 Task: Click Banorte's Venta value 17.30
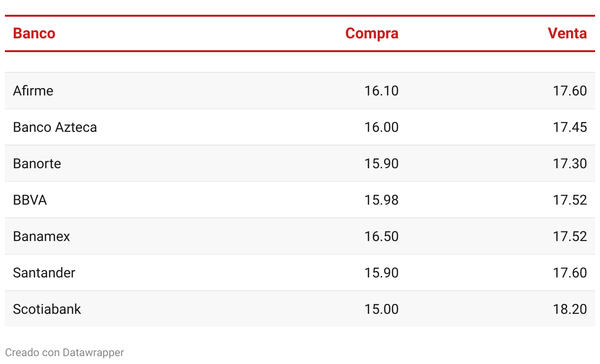click(570, 164)
